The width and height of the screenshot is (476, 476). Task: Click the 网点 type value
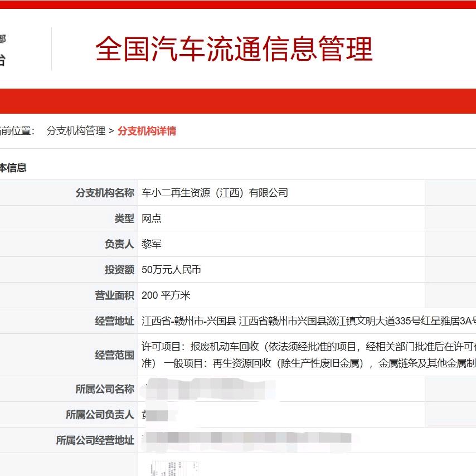click(x=152, y=218)
